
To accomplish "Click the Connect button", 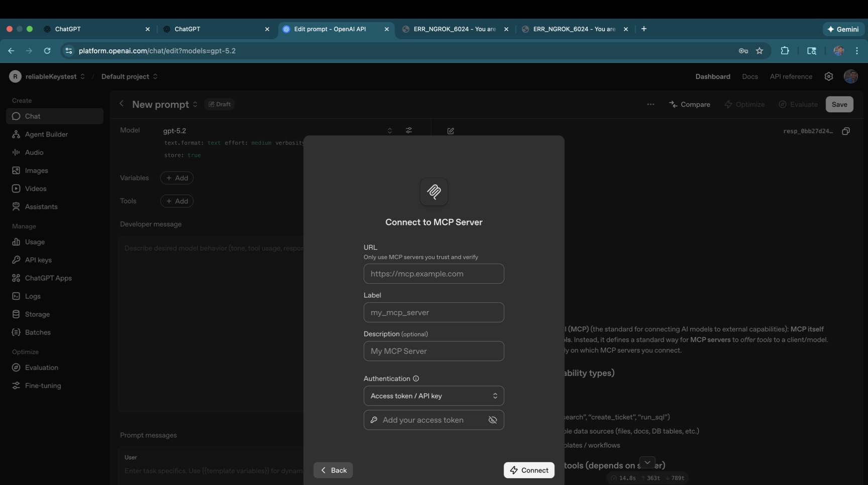I will point(529,470).
